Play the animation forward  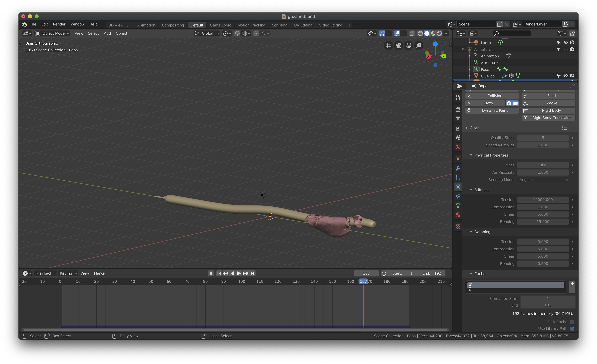pos(239,273)
